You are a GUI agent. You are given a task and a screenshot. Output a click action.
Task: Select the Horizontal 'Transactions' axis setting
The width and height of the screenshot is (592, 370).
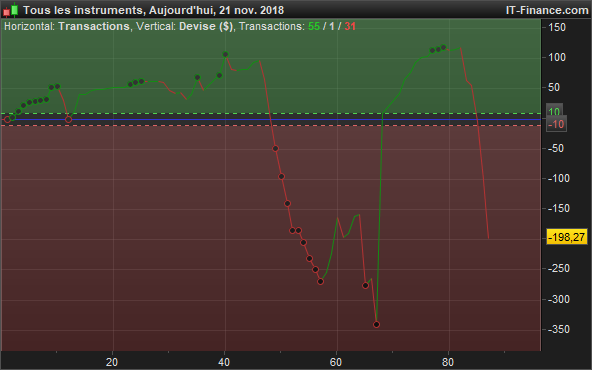[94, 26]
